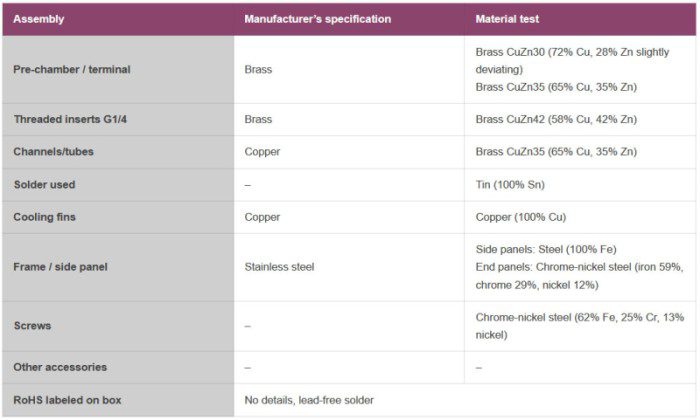Screen dimensions: 700x420
Task: Click the No details, lead-free solder text
Action: click(309, 400)
